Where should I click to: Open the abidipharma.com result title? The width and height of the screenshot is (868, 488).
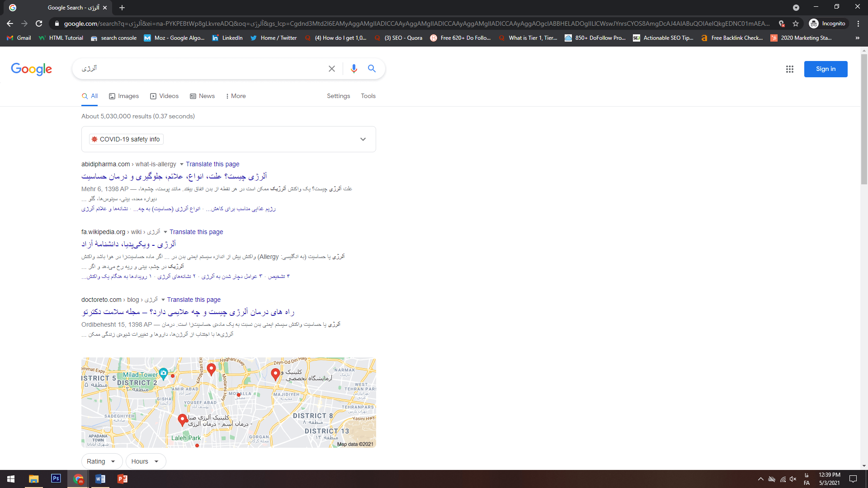(174, 176)
